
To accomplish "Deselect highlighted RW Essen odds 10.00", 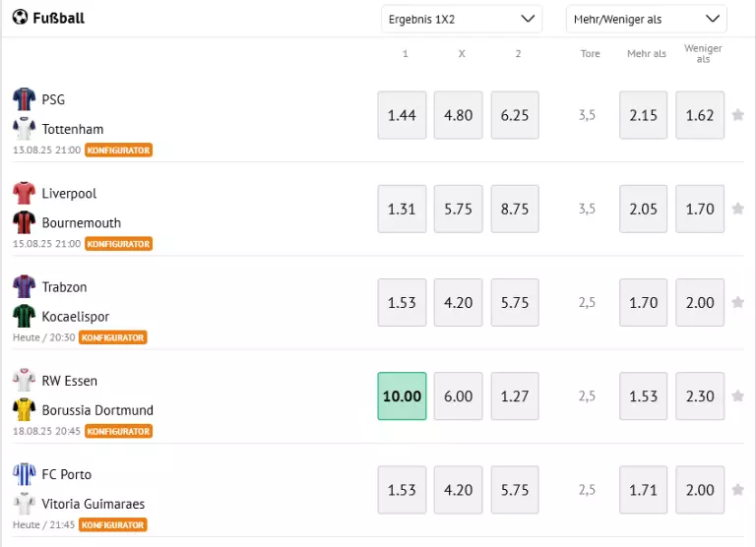I will [402, 396].
